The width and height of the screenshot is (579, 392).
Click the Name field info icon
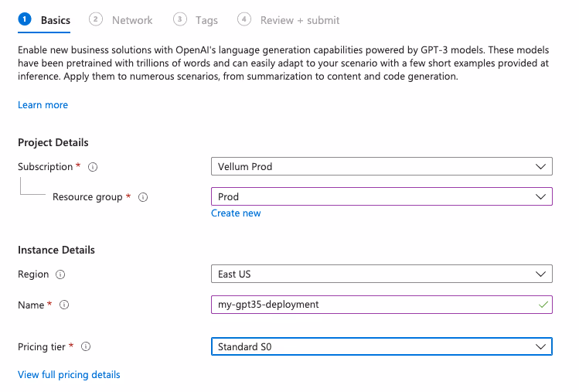pos(64,305)
